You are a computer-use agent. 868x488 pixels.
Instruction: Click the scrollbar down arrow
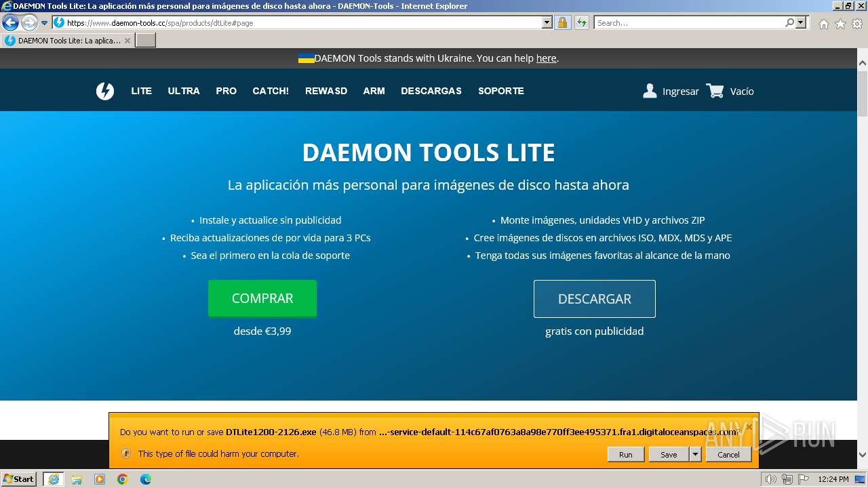click(863, 455)
